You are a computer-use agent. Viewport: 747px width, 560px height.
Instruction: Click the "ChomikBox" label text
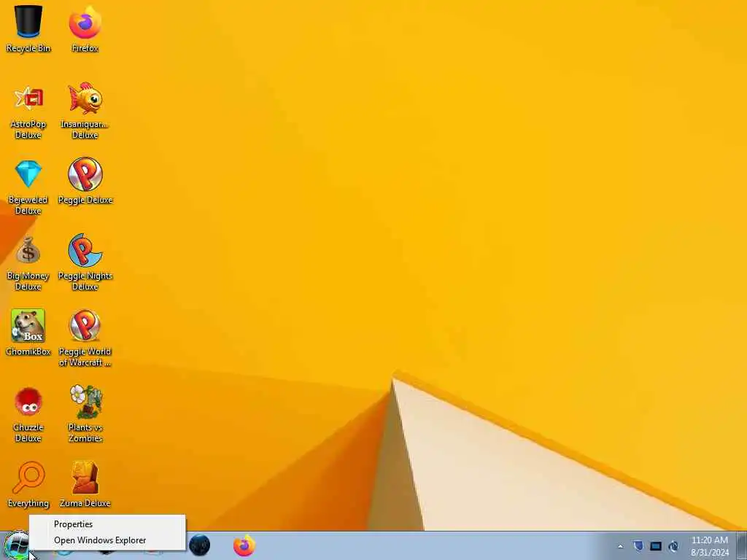28,351
